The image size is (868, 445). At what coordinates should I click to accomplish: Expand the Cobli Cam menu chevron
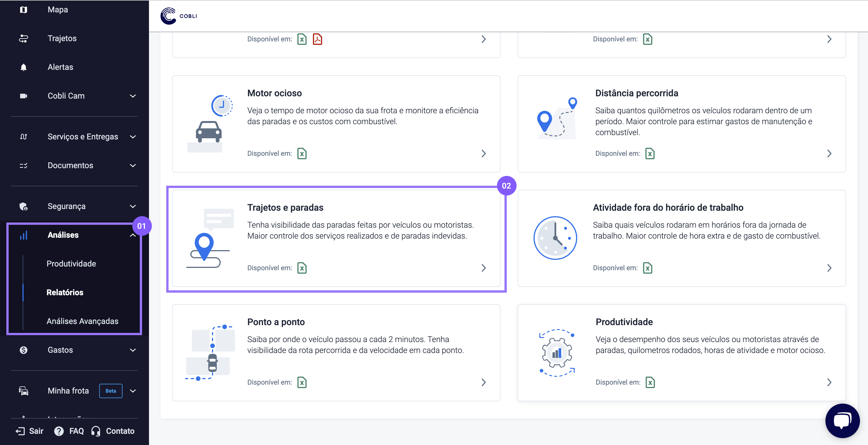click(x=133, y=96)
